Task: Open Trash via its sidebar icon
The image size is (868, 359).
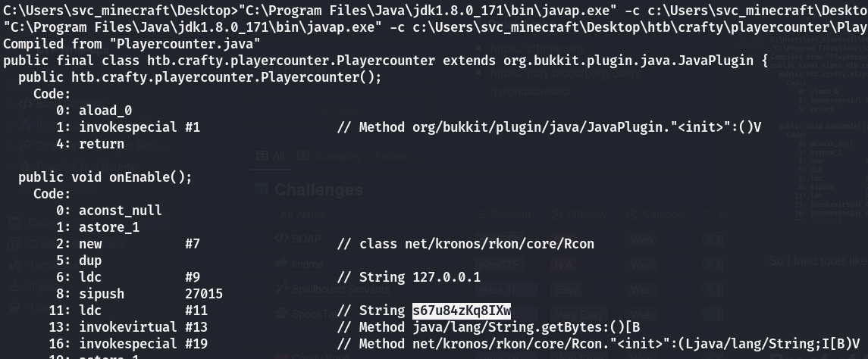Action: (14, 308)
